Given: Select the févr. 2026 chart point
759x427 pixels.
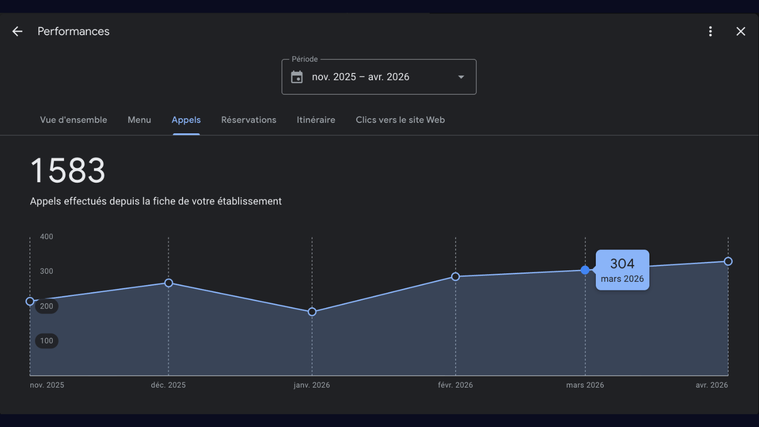Looking at the screenshot, I should (455, 277).
